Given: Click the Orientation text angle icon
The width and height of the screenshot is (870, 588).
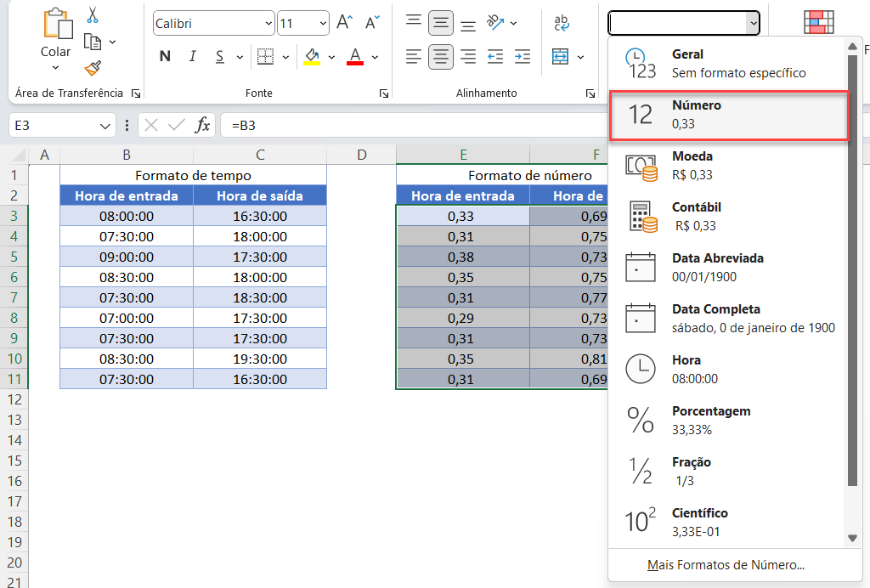Looking at the screenshot, I should pyautogui.click(x=495, y=22).
